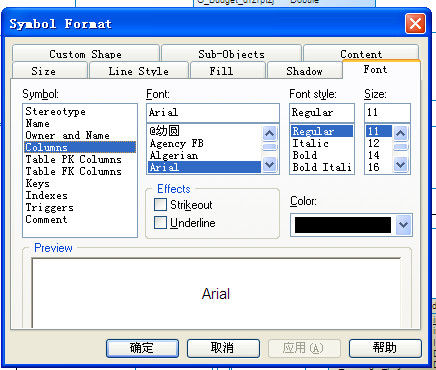The width and height of the screenshot is (436, 370).
Task: Select font size 11 in list
Action: click(x=379, y=131)
